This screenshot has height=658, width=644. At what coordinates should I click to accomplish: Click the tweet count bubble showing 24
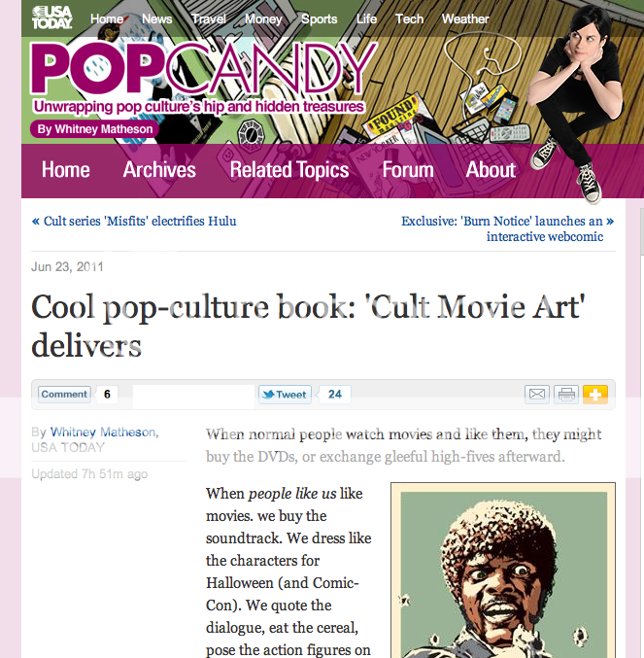click(334, 395)
